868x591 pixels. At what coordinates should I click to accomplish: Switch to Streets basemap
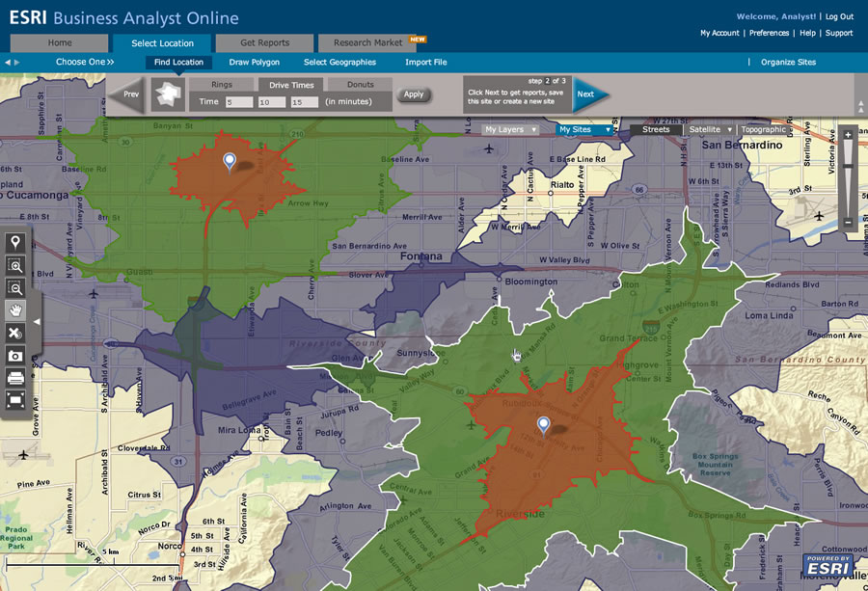(x=656, y=129)
